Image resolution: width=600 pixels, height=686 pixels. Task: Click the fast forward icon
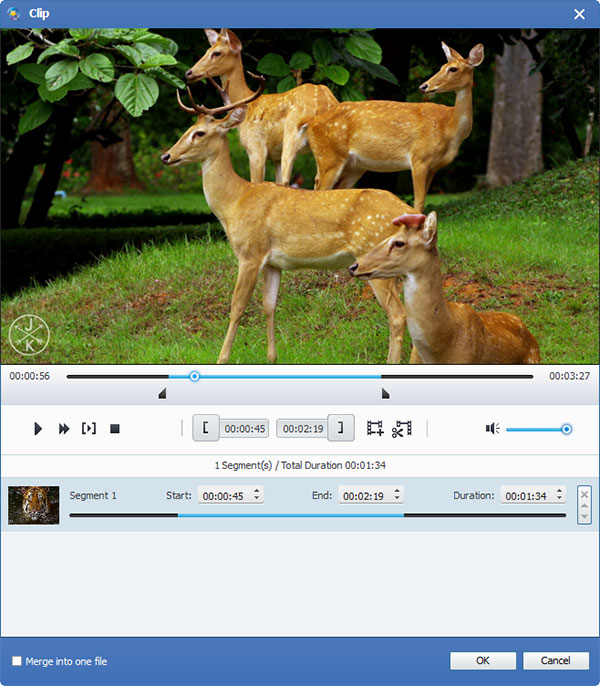tap(64, 429)
